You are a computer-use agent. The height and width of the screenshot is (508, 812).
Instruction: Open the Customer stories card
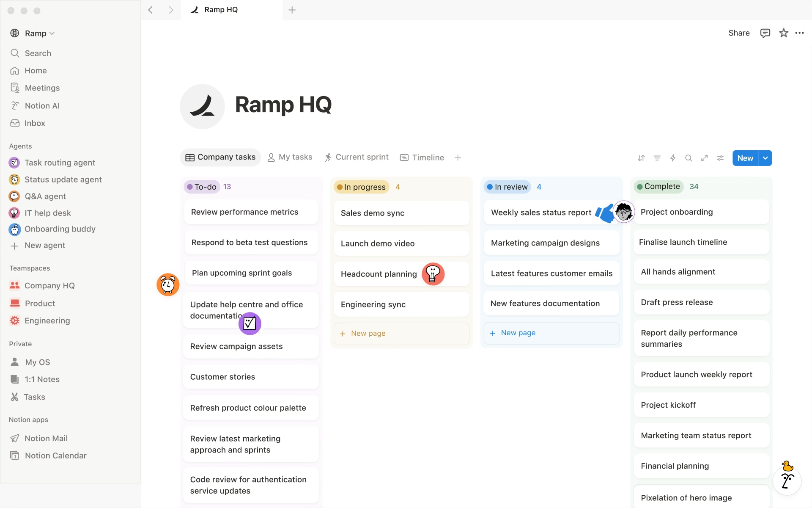(x=251, y=377)
